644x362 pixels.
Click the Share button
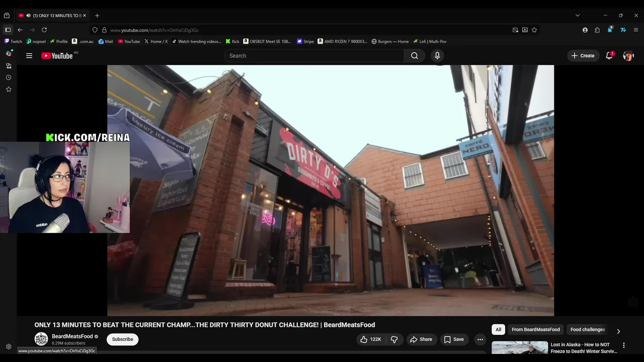421,339
